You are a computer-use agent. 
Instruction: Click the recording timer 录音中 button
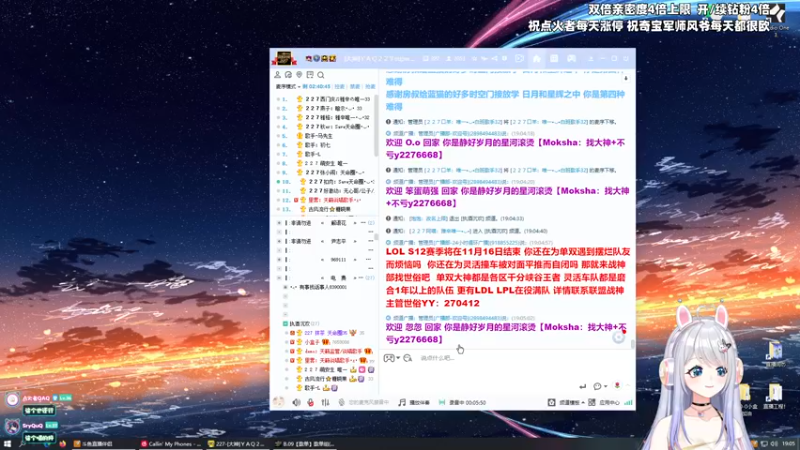tap(462, 403)
